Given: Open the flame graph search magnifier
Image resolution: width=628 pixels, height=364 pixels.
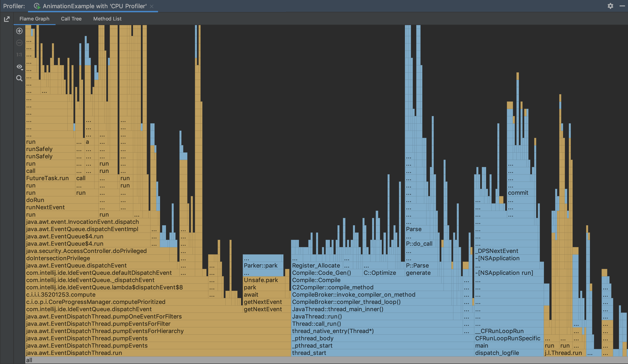Looking at the screenshot, I should (x=19, y=78).
